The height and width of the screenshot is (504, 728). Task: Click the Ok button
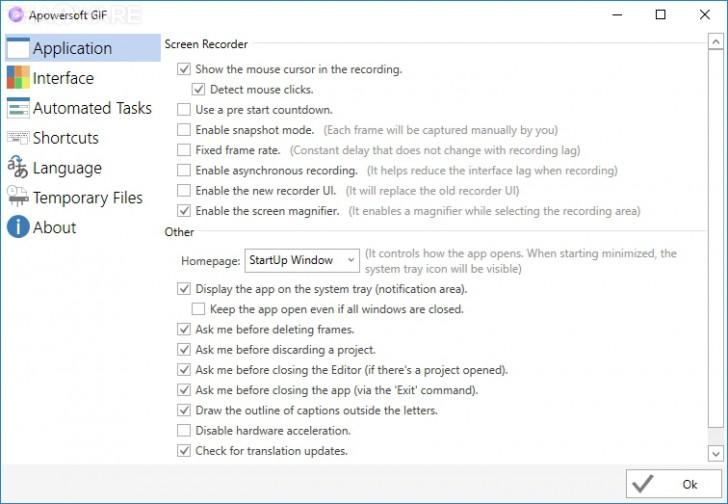(x=674, y=484)
